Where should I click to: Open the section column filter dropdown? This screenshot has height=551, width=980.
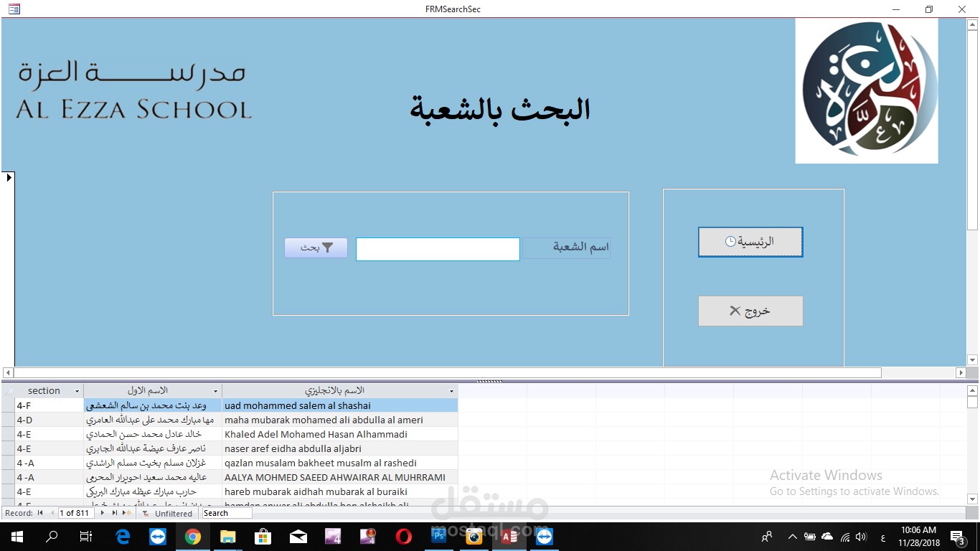pos(77,391)
